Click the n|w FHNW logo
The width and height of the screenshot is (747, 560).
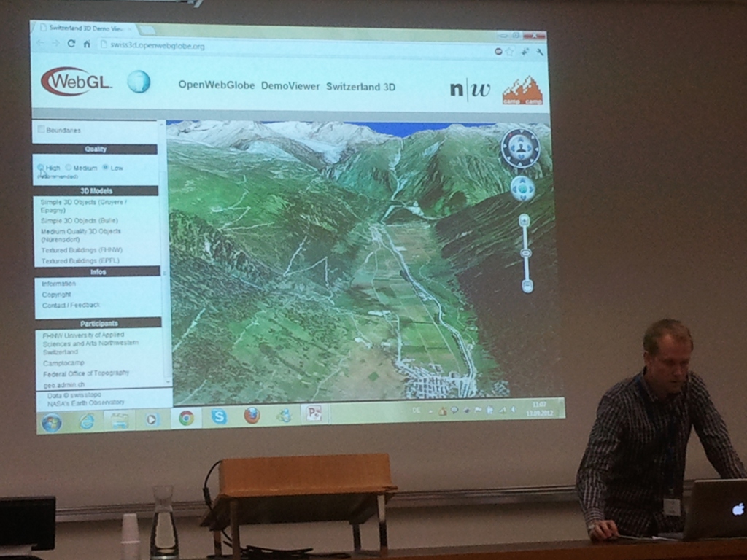point(470,88)
